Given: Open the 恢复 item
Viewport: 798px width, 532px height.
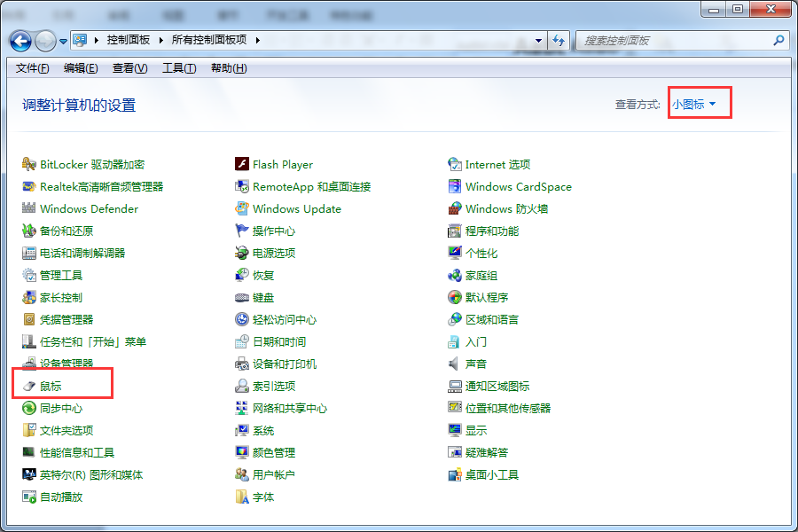Looking at the screenshot, I should pos(263,276).
